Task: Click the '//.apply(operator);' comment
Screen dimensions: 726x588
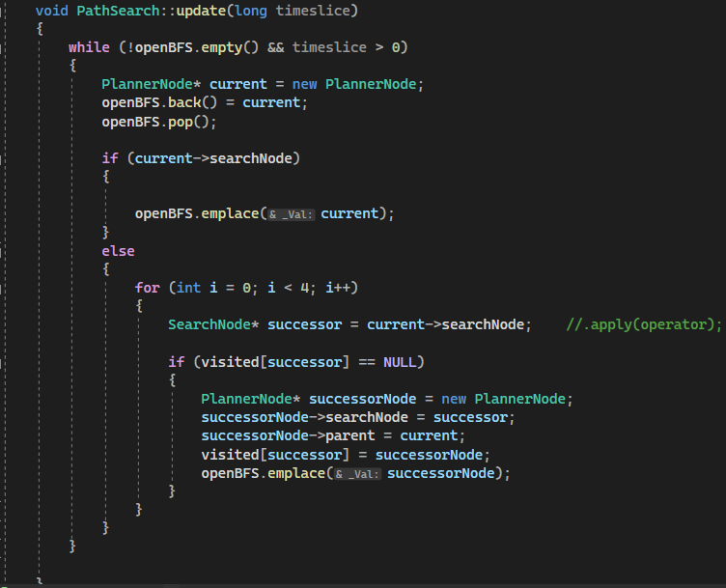Action: pos(644,324)
